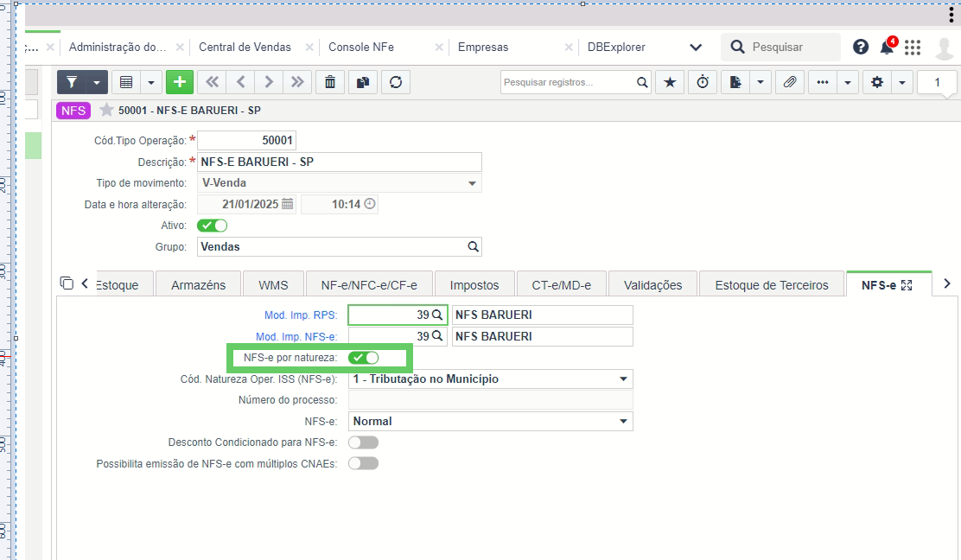Enable Desconto Condicionado para NFS-e
This screenshot has width=961, height=560.
click(364, 442)
